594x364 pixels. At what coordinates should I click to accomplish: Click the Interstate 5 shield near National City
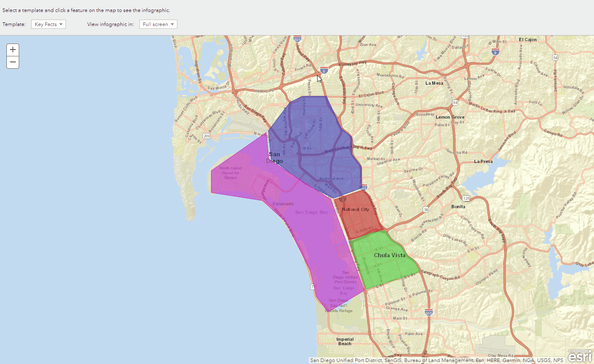(342, 199)
